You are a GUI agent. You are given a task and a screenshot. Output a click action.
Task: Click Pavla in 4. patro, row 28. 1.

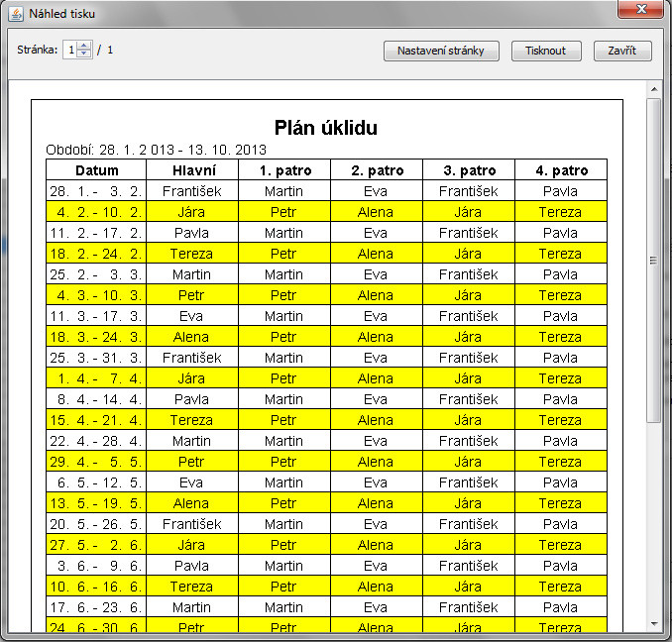click(560, 191)
